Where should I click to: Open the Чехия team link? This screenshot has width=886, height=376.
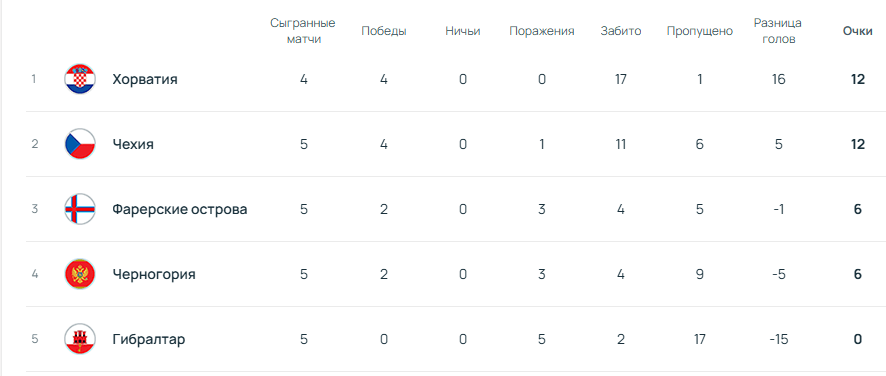(133, 144)
